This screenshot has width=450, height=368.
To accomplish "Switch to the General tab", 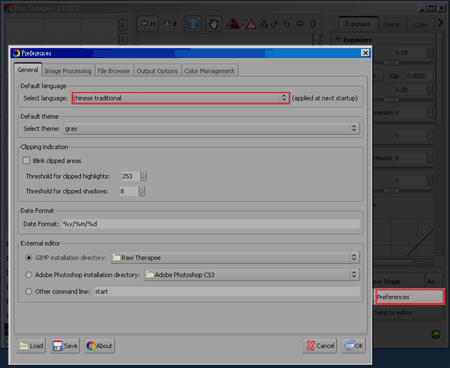I will [x=28, y=70].
